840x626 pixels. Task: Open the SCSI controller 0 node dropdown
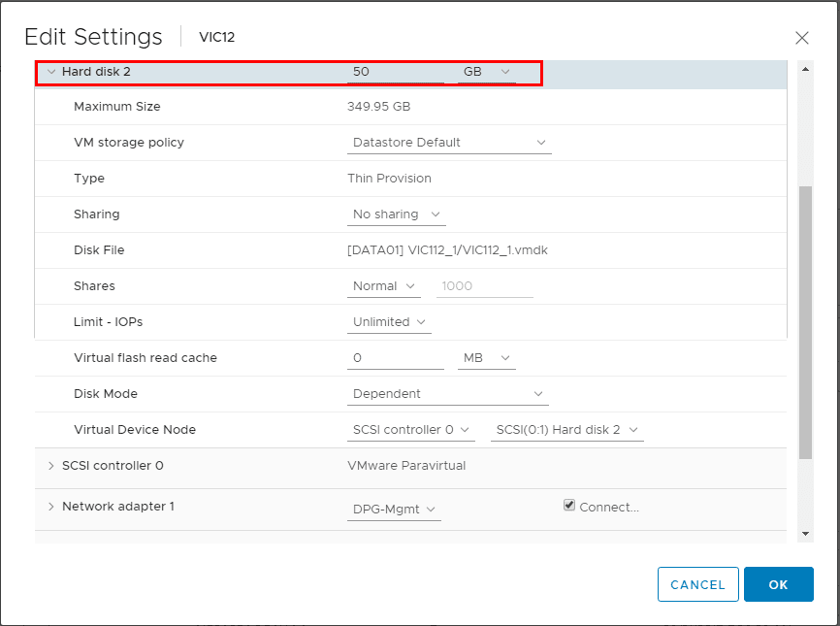point(410,430)
